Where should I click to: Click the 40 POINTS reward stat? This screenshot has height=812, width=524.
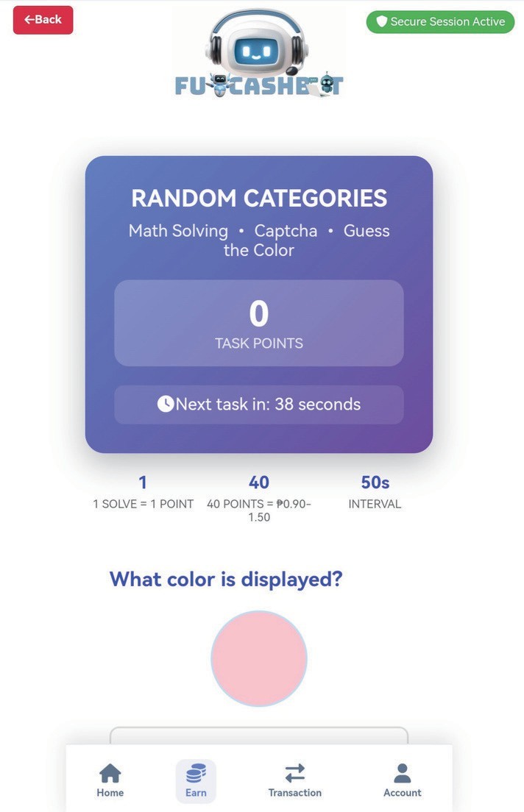tap(258, 497)
